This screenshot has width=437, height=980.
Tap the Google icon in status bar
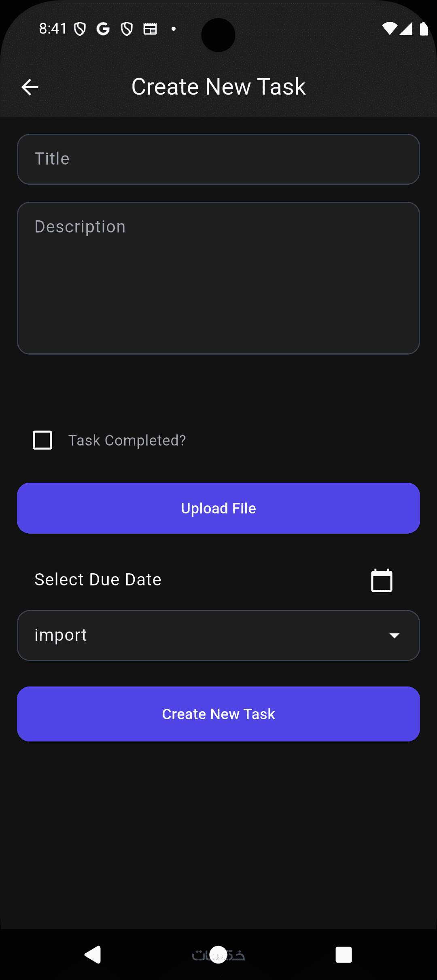pos(103,29)
